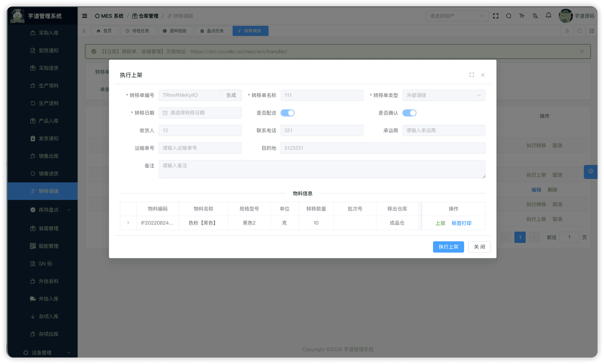Select 销售出库 in the sidebar menu
Screen dimensions: 604x364
click(x=49, y=156)
